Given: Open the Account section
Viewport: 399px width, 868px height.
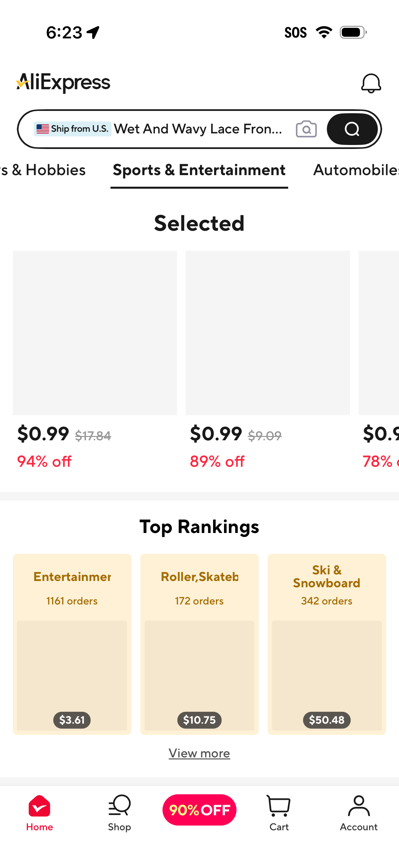Looking at the screenshot, I should [x=359, y=815].
